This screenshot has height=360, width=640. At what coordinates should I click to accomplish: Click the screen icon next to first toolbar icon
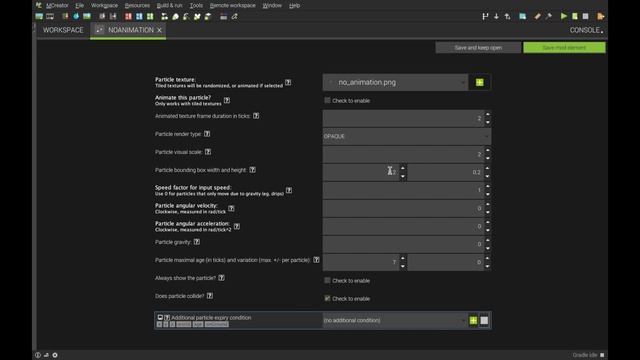pos(50,16)
